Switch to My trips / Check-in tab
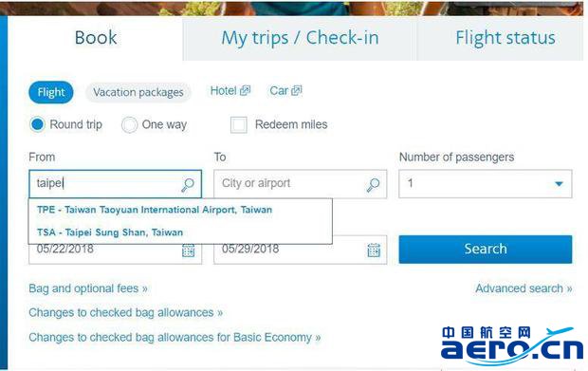588x371 pixels. pos(300,38)
